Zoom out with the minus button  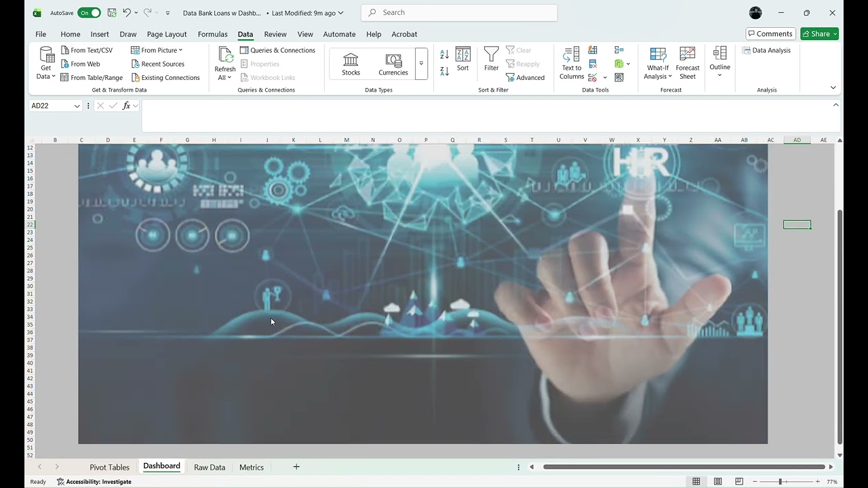755,482
